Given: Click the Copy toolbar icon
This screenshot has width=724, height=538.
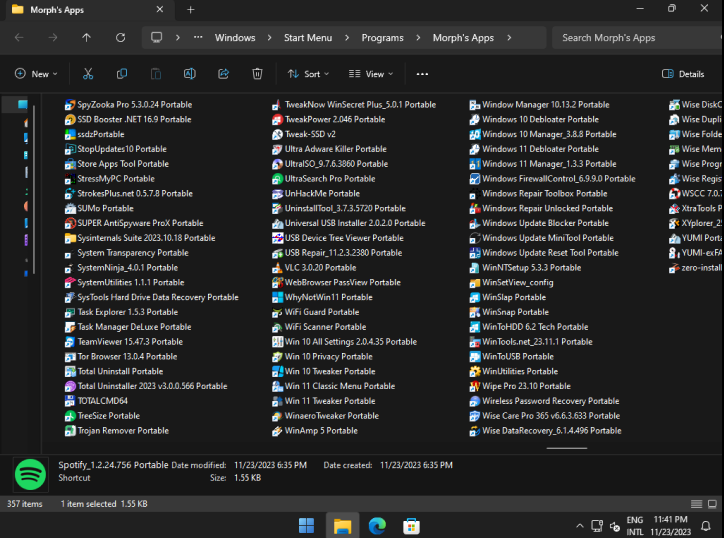Looking at the screenshot, I should (122, 74).
